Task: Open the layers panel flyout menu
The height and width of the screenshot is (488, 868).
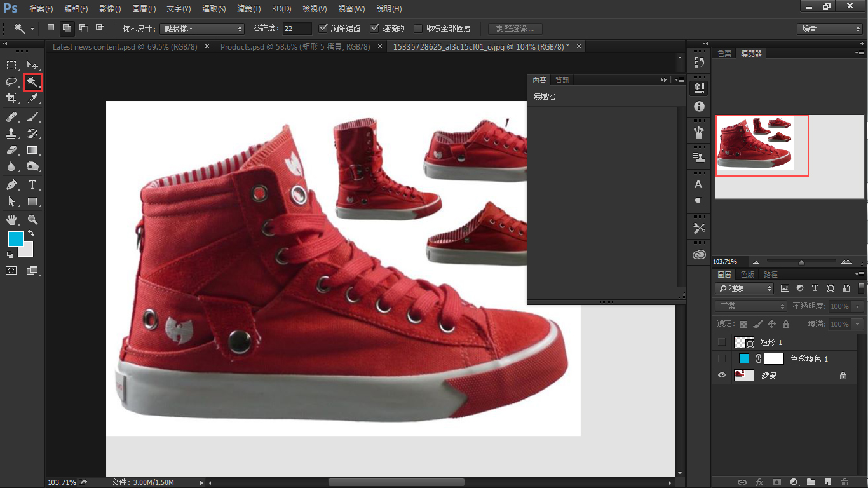Action: [x=858, y=274]
